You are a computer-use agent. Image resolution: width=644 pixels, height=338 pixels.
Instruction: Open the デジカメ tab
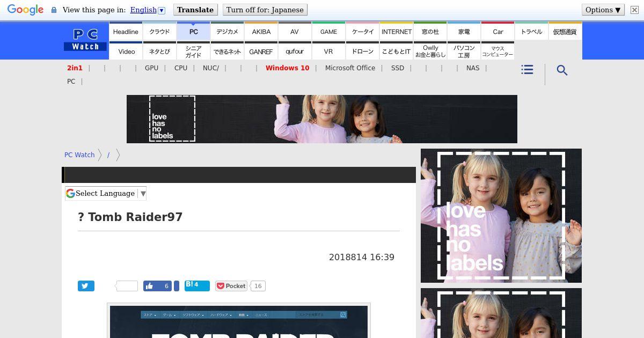point(227,32)
